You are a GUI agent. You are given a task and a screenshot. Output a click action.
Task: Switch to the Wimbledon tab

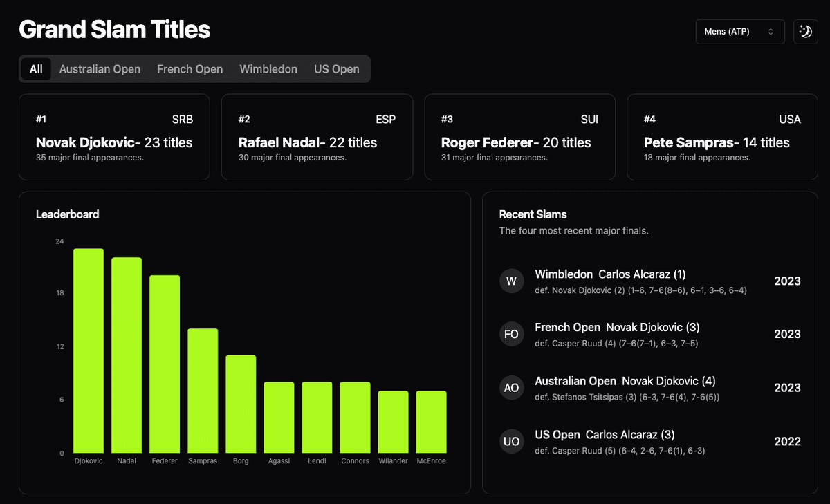point(268,69)
